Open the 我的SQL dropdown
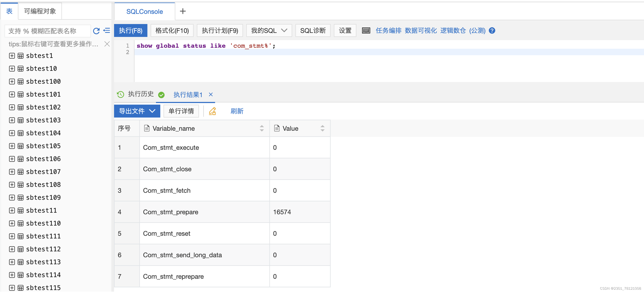 [269, 30]
